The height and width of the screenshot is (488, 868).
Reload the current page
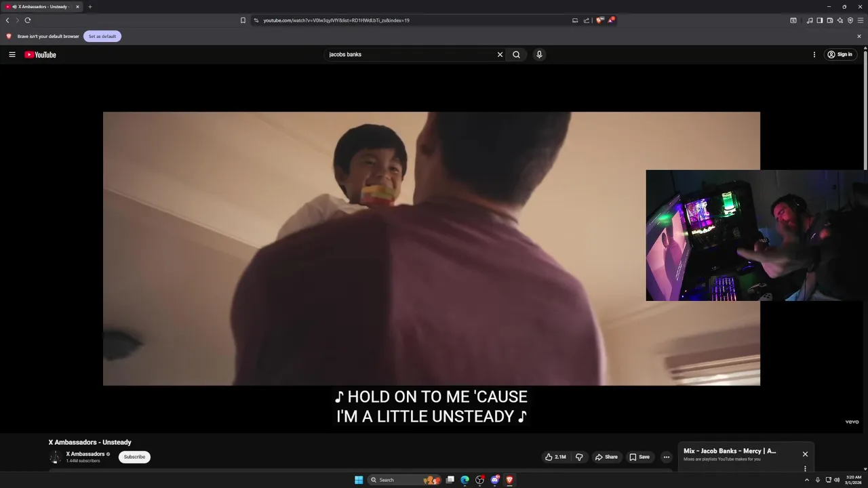point(28,20)
